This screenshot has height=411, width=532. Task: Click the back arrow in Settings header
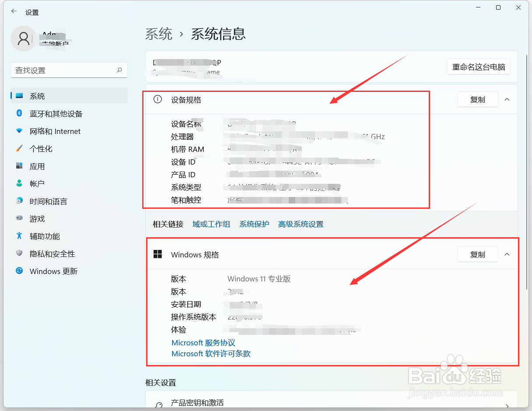(14, 11)
